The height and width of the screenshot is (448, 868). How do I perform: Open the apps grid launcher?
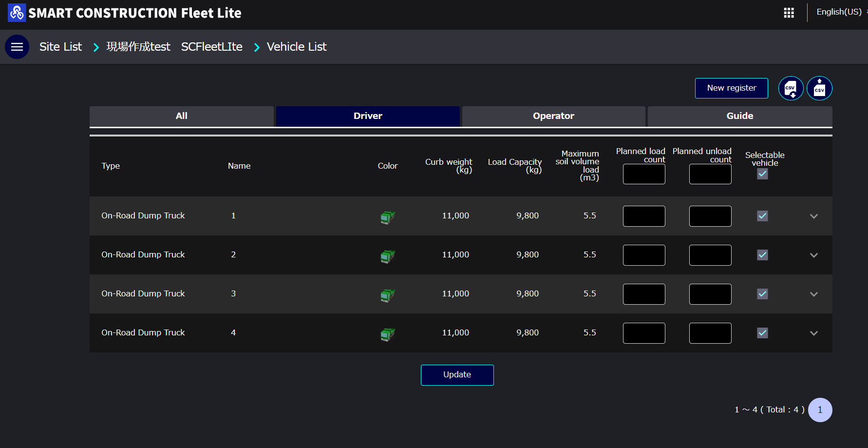(789, 13)
